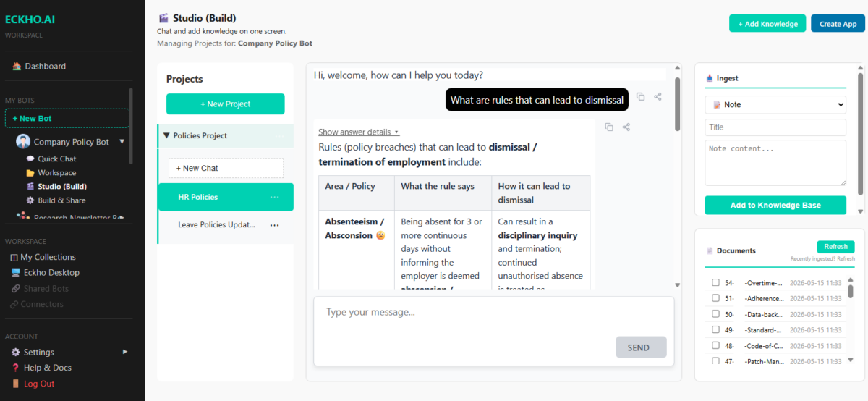The image size is (868, 401).
Task: Expand the Research Newsletter bot arrow
Action: pyautogui.click(x=123, y=216)
